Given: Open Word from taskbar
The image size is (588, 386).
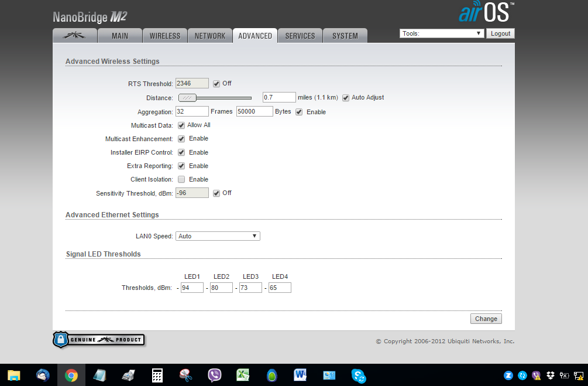Looking at the screenshot, I should (300, 375).
